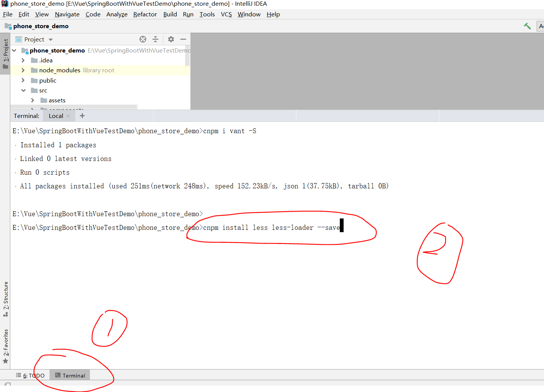
Task: Hide the Project panel with the minimize icon
Action: [x=183, y=39]
